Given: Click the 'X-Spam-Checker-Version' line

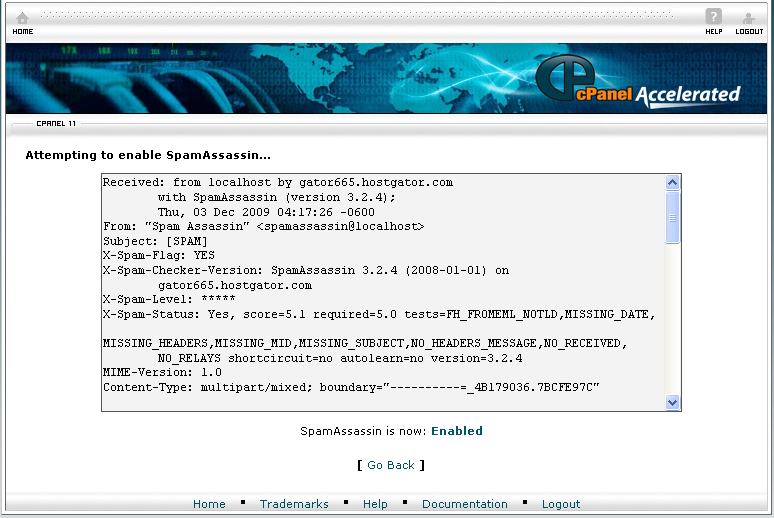Looking at the screenshot, I should click(306, 270).
